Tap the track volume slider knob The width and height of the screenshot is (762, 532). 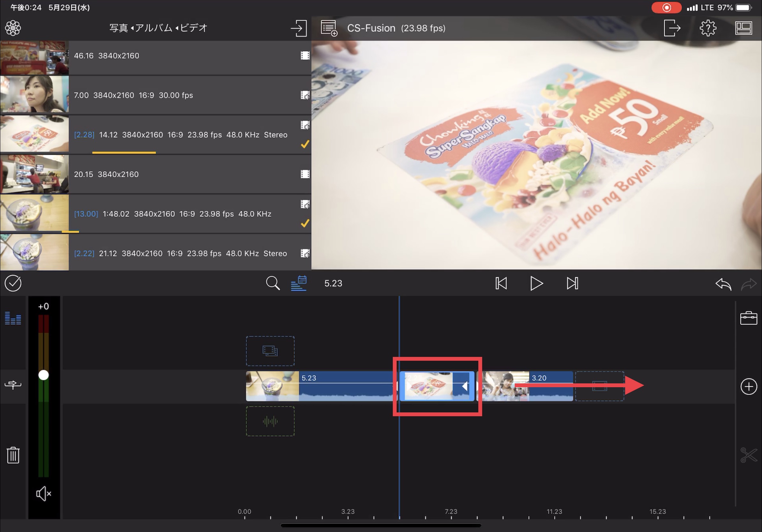(x=43, y=375)
